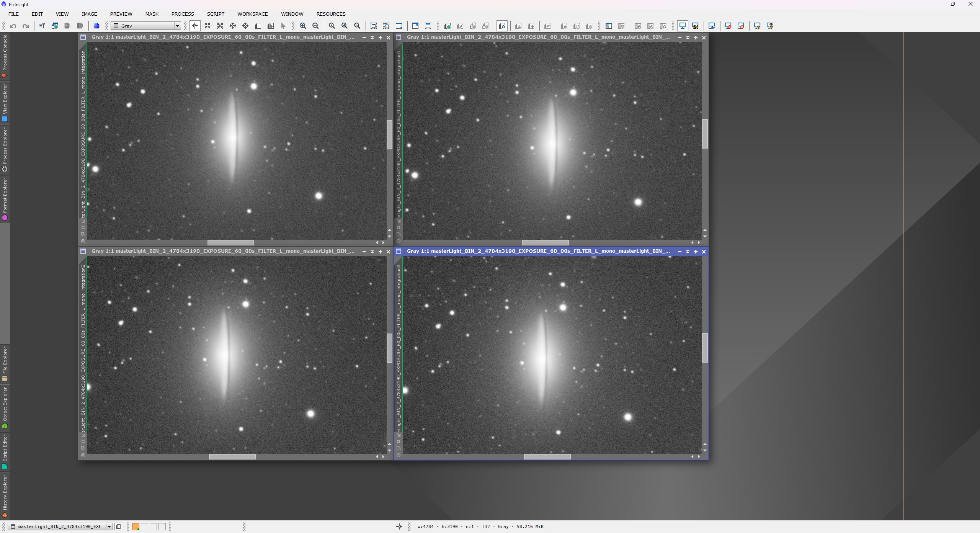Click horizontal scrollbar thumb in top-left window
Image resolution: width=980 pixels, height=533 pixels.
tap(230, 242)
